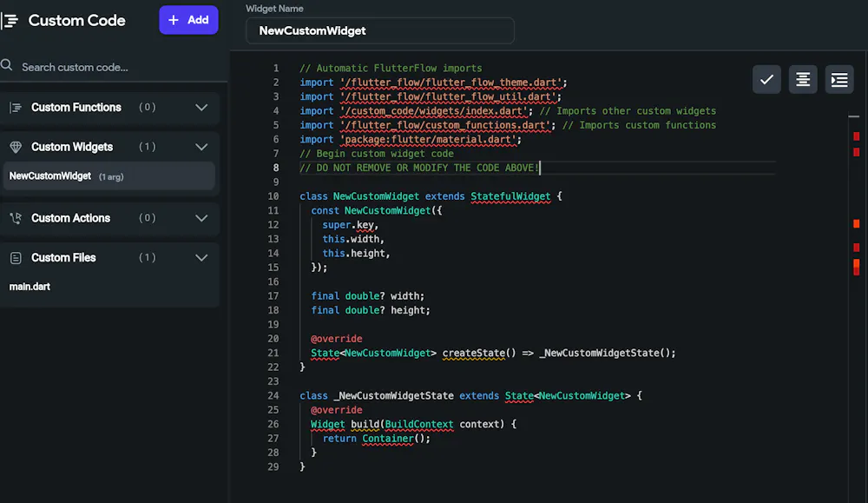Edit the Widget Name text field
This screenshot has width=868, height=503.
click(x=380, y=30)
